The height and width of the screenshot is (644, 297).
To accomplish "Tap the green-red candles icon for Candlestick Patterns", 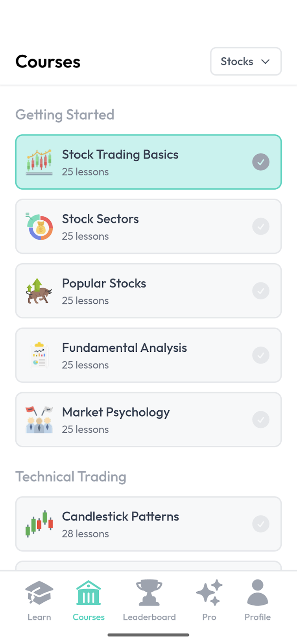I will (x=39, y=524).
